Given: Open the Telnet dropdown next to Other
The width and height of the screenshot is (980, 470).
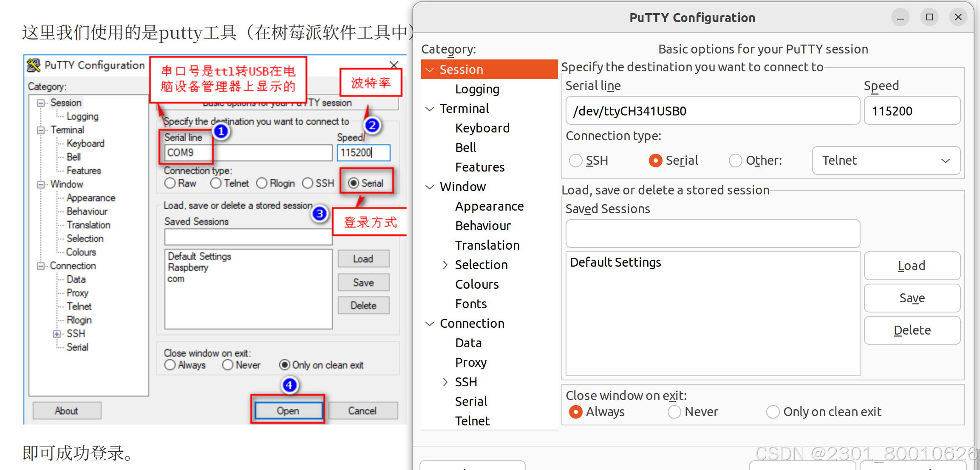Looking at the screenshot, I should 886,160.
